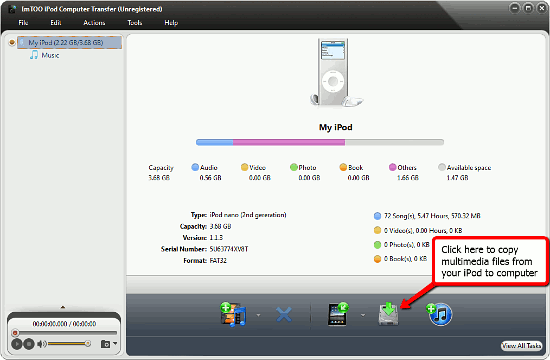Open the copy to device dropdown arrow
Viewport: 550px width, 360px height.
(363, 315)
